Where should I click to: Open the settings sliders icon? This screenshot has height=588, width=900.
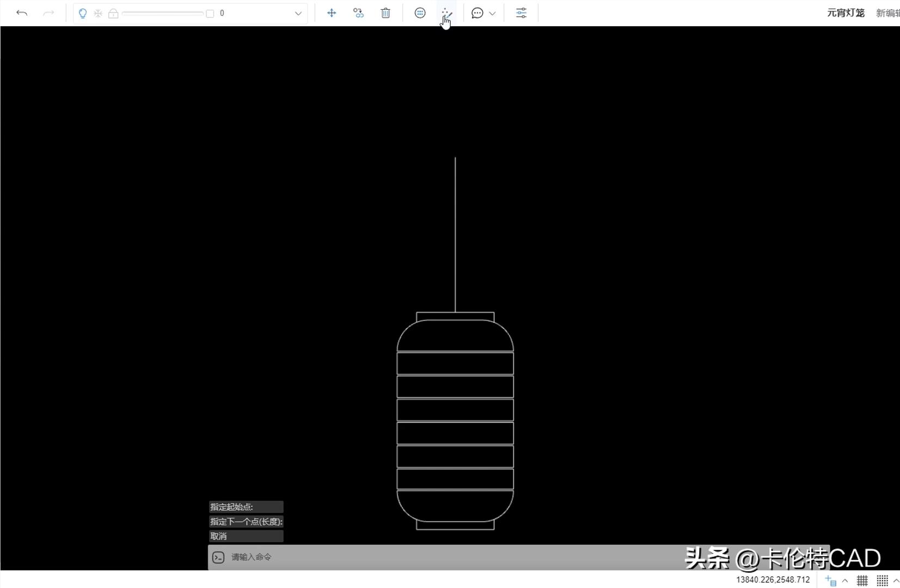click(521, 13)
